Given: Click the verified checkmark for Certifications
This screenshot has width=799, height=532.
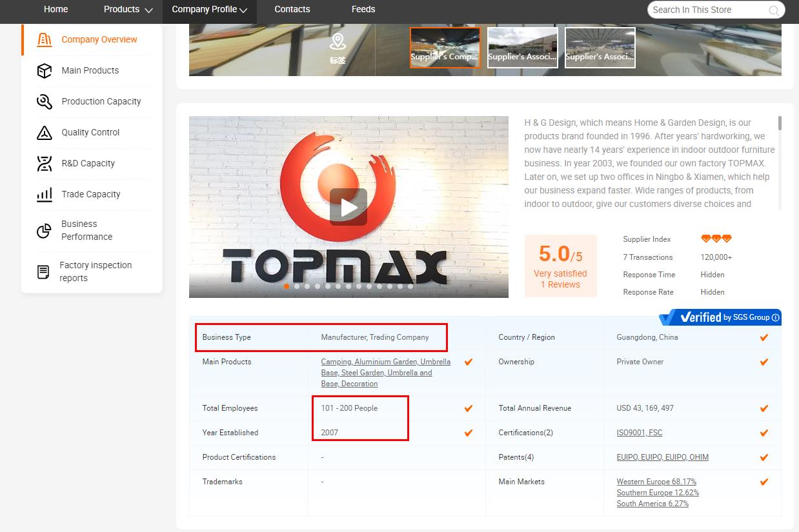Looking at the screenshot, I should 764,433.
